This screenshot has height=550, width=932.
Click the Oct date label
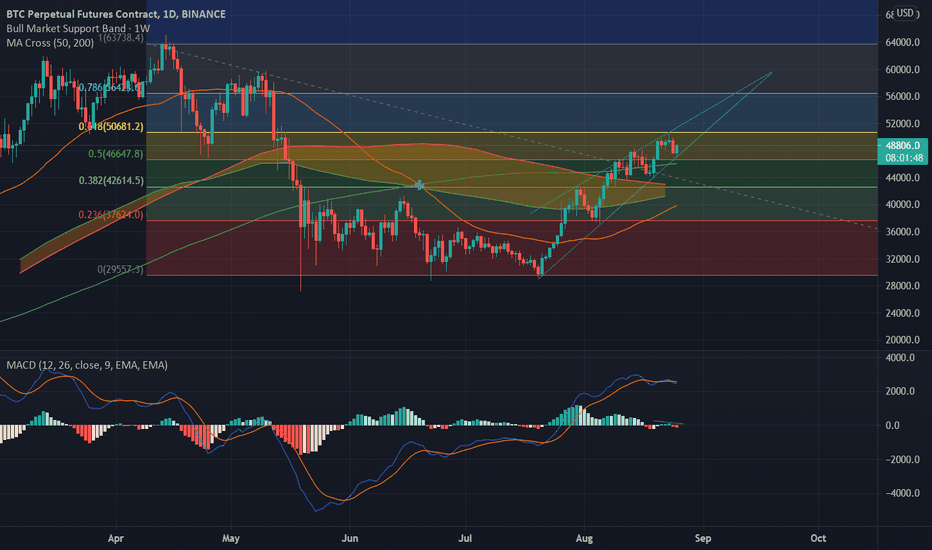point(818,539)
